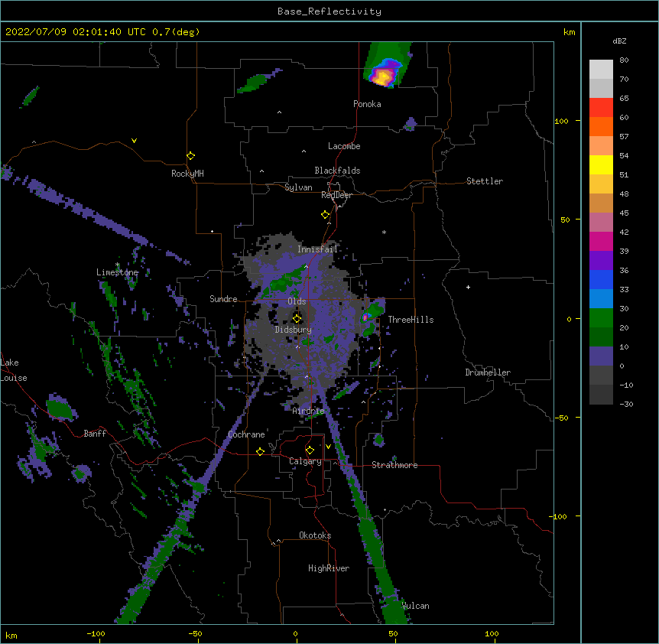Click the Blackfalds city label
Image resolution: width=659 pixels, height=644 pixels.
click(337, 171)
